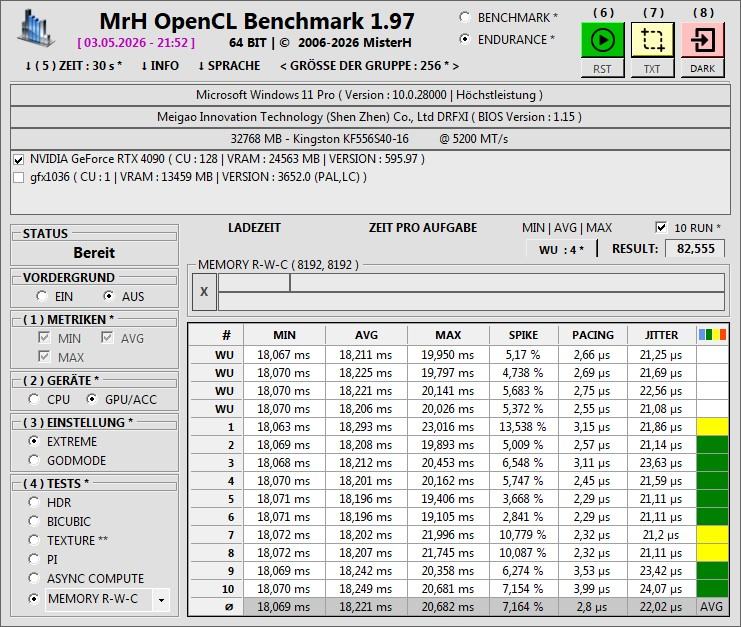Open the SPRACHE language menu
Viewport: 741px width, 627px height.
pos(229,66)
